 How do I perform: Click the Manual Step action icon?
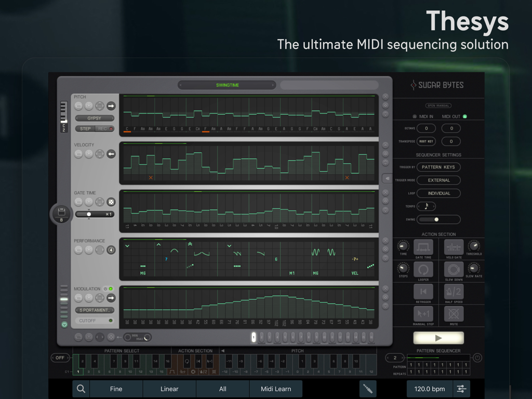pos(423,313)
